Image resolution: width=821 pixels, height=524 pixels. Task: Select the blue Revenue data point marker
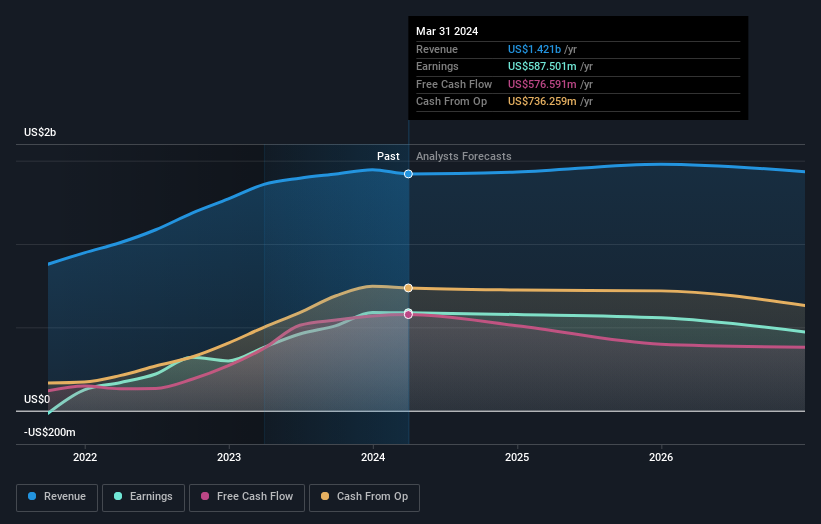(x=408, y=174)
